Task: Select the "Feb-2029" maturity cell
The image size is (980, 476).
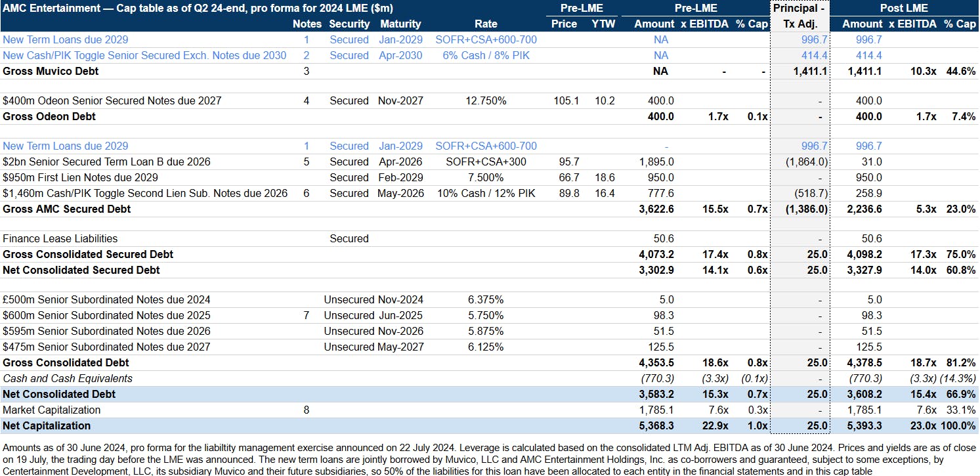Action: (400, 177)
